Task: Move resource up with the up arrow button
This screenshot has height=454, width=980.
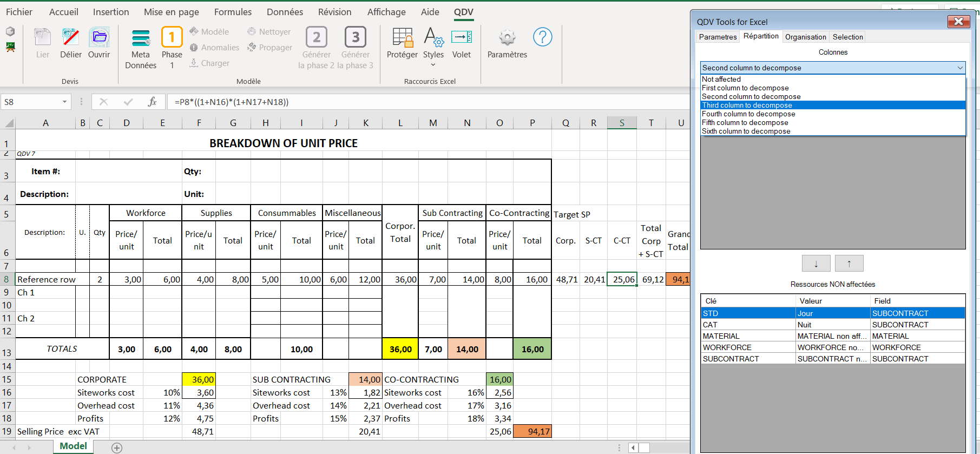Action: point(849,264)
